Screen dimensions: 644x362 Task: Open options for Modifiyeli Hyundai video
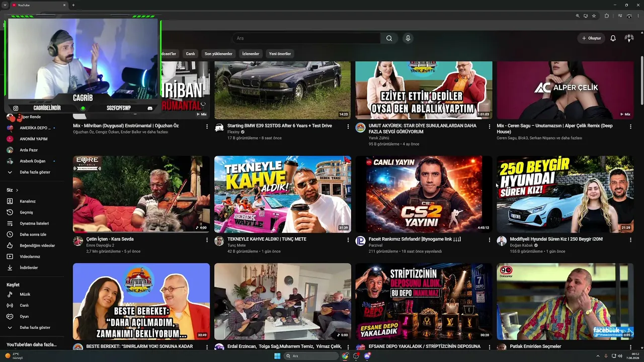[630, 240]
